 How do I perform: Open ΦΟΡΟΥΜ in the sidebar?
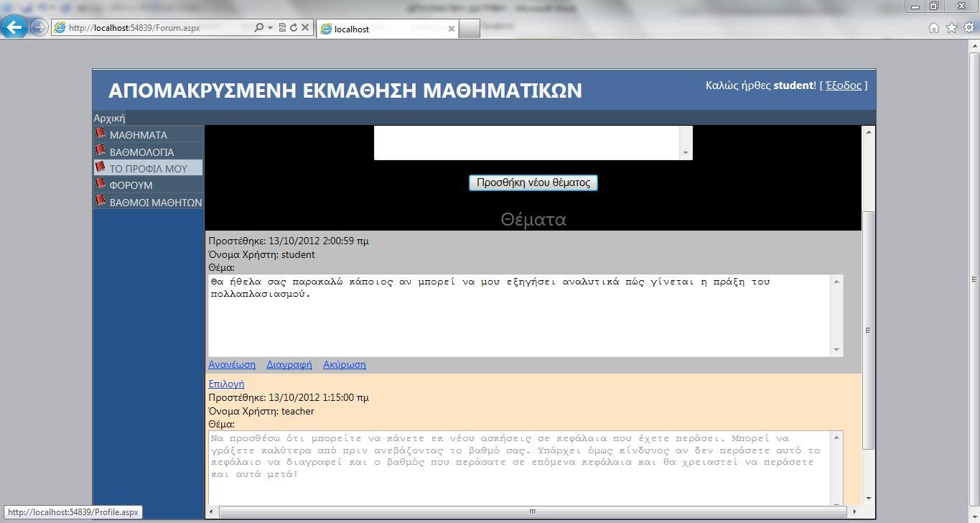pos(149,185)
